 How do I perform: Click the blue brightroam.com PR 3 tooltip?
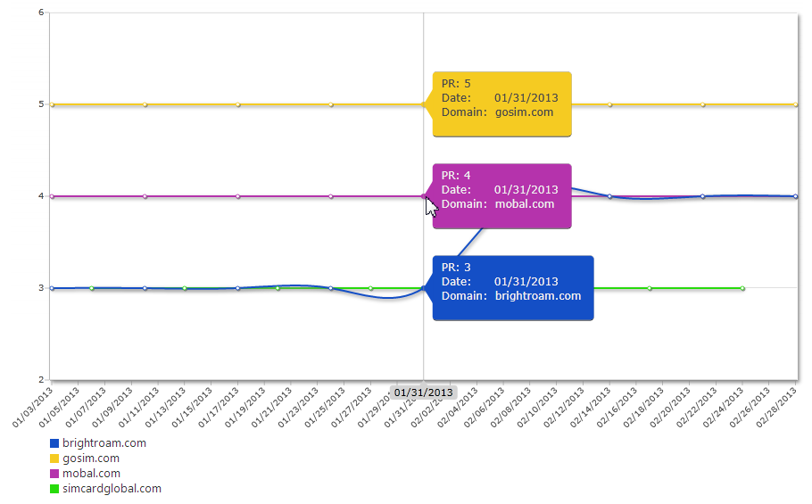(x=513, y=287)
